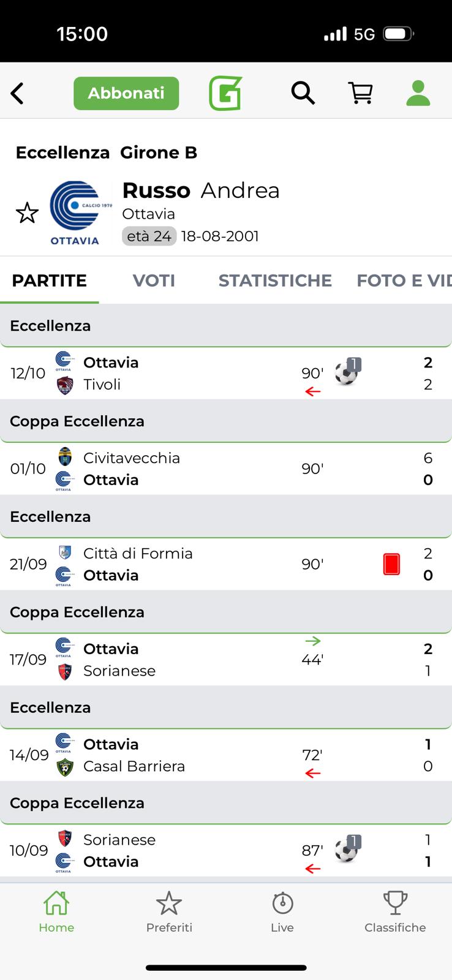Switch to the VOTI tab
Screen dimensions: 452x980
click(x=154, y=281)
